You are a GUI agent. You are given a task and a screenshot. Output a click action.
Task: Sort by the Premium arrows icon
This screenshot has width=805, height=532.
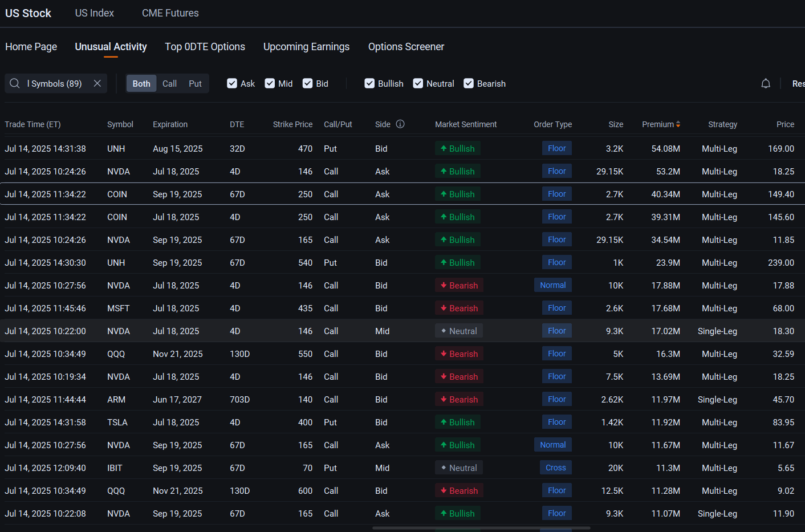[x=678, y=124]
